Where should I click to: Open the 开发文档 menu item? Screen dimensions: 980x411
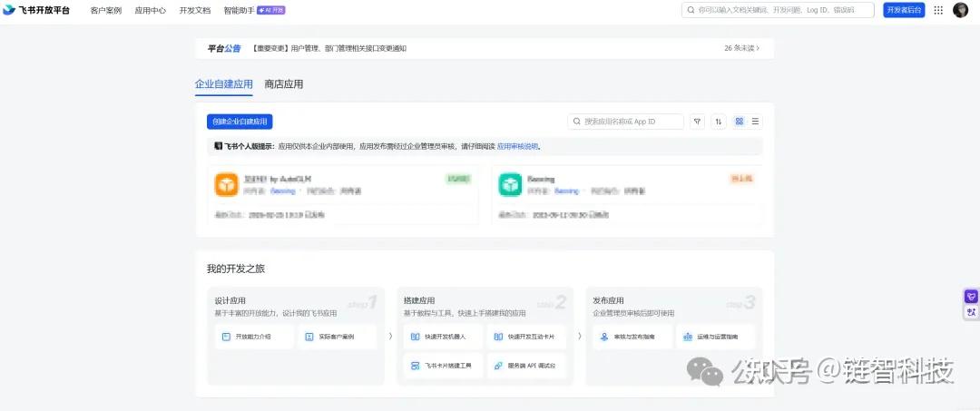195,11
